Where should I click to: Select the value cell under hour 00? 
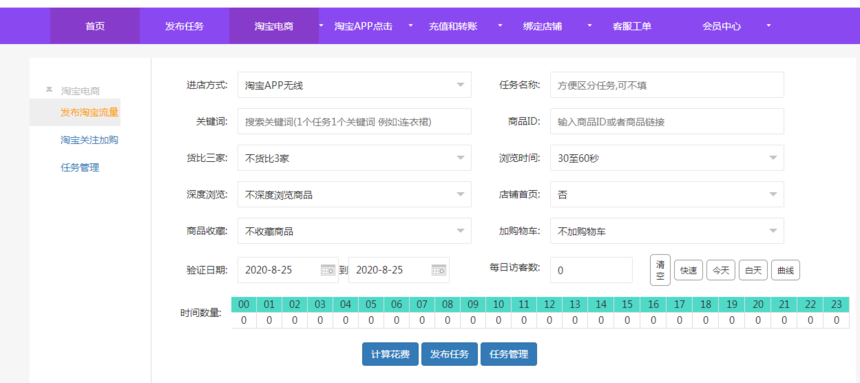[x=244, y=320]
